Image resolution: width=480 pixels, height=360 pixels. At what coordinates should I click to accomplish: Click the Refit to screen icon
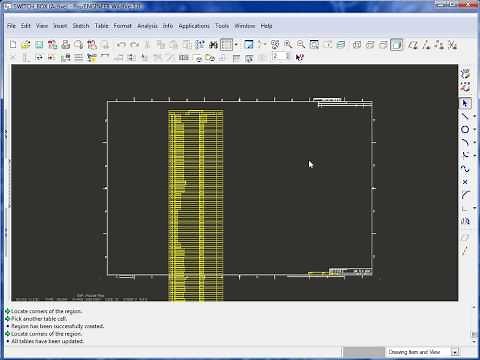coord(314,44)
